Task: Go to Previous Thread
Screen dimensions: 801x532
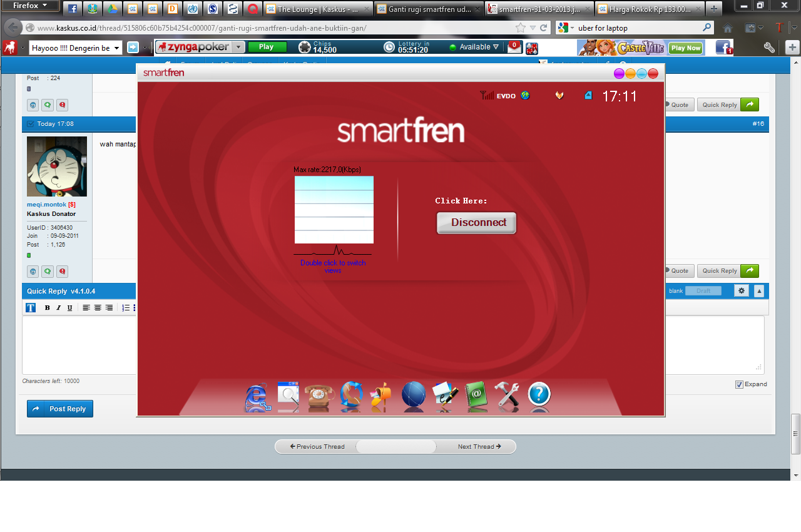Action: click(317, 446)
